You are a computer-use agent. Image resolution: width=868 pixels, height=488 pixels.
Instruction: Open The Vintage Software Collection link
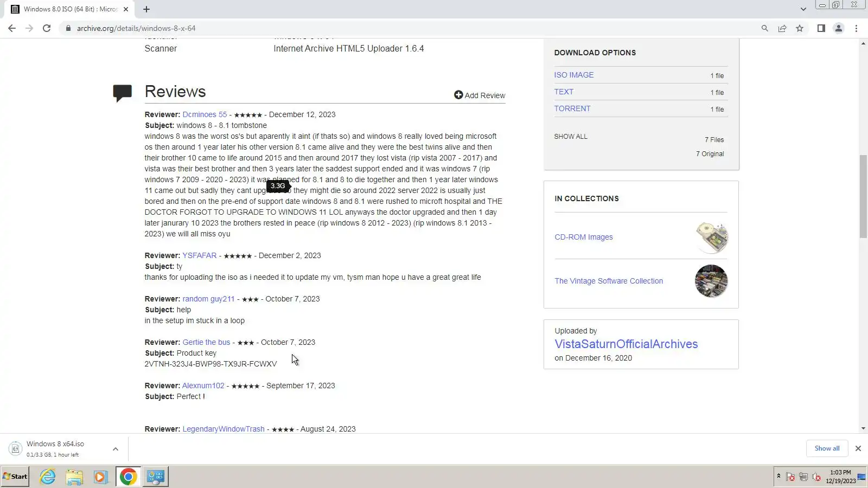[609, 281]
